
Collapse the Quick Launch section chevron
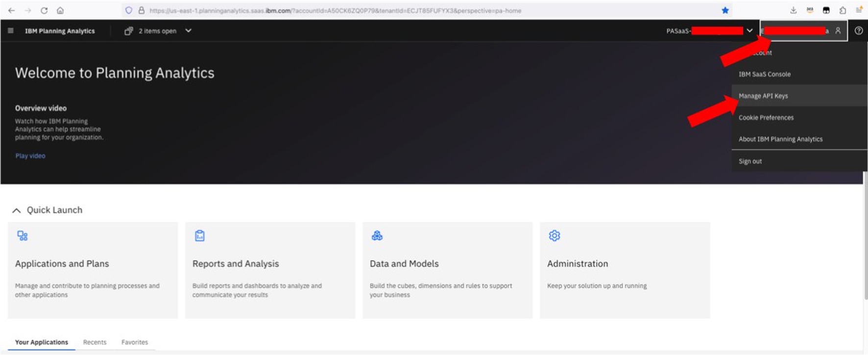pyautogui.click(x=16, y=210)
